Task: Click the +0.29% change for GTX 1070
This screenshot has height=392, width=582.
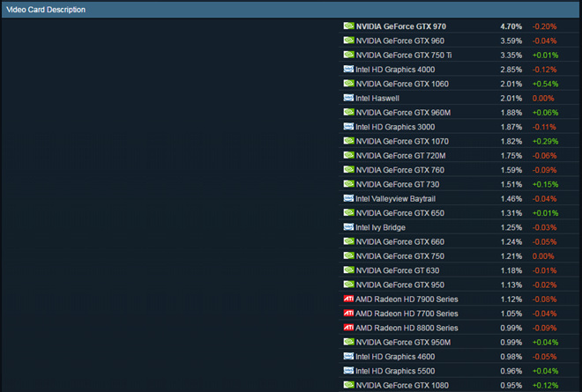Action: [545, 141]
